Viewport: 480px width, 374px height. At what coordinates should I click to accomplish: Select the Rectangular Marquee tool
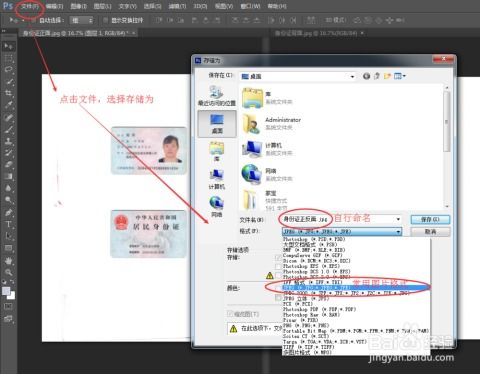[9, 58]
